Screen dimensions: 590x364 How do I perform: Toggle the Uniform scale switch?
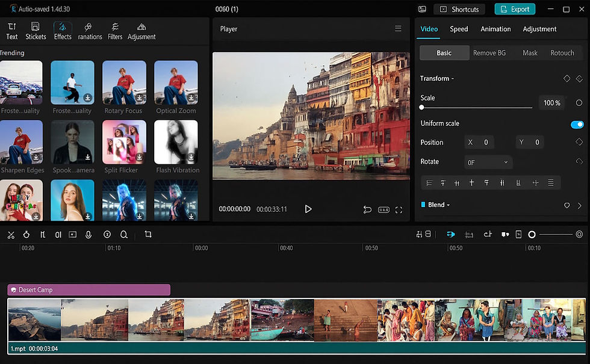(x=577, y=124)
